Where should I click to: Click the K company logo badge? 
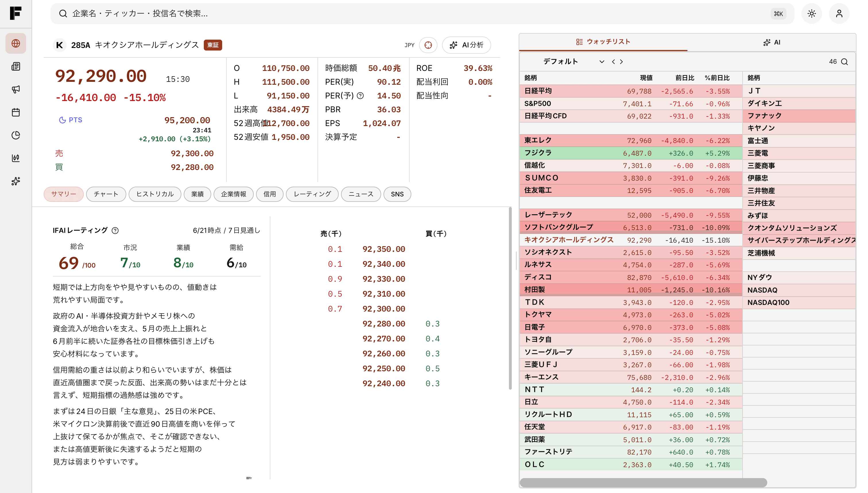[x=59, y=45]
